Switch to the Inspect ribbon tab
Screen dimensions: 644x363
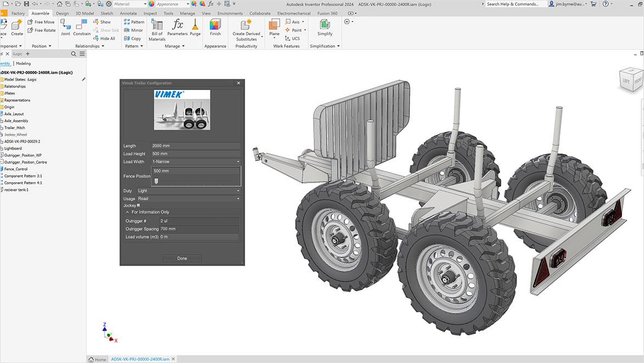tap(150, 13)
